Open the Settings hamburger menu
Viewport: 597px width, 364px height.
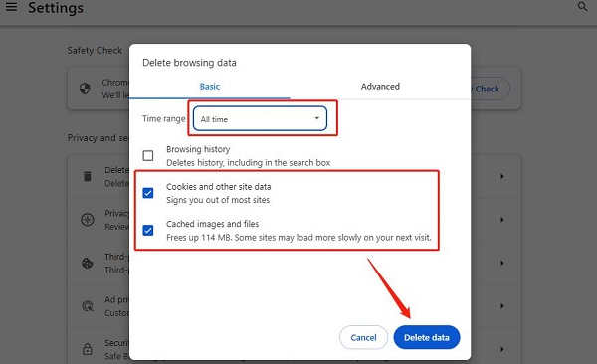tap(11, 7)
